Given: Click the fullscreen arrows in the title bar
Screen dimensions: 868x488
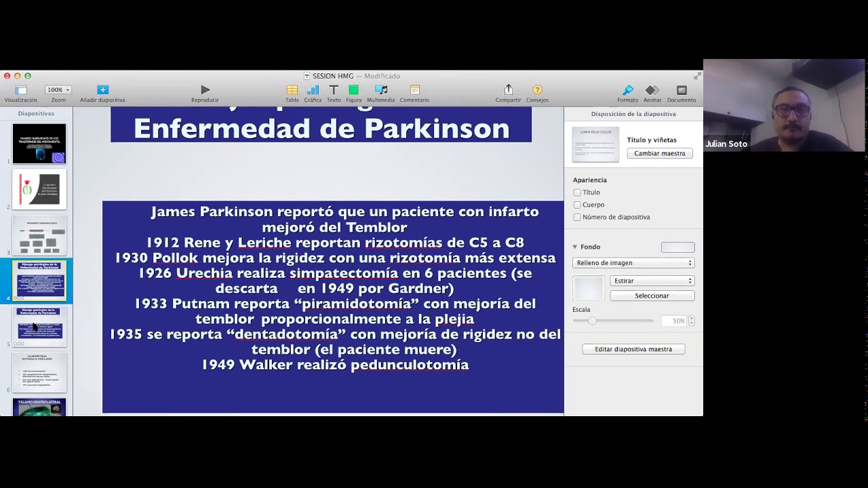Looking at the screenshot, I should coord(696,76).
